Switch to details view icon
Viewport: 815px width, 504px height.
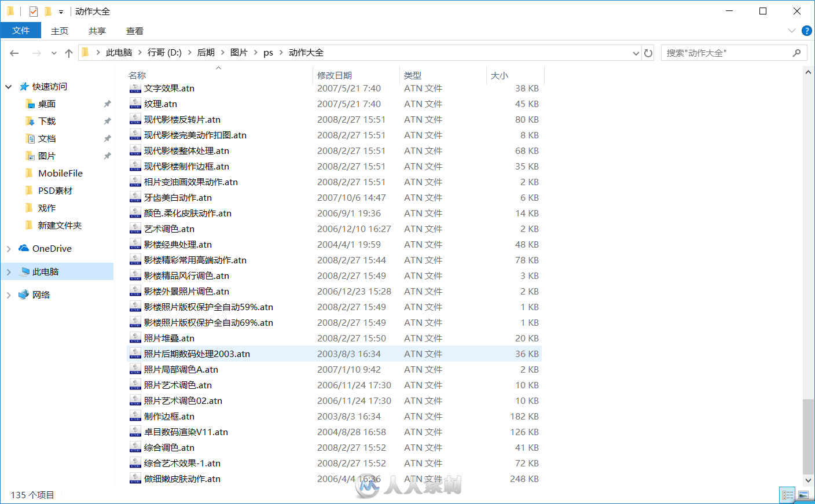point(788,495)
